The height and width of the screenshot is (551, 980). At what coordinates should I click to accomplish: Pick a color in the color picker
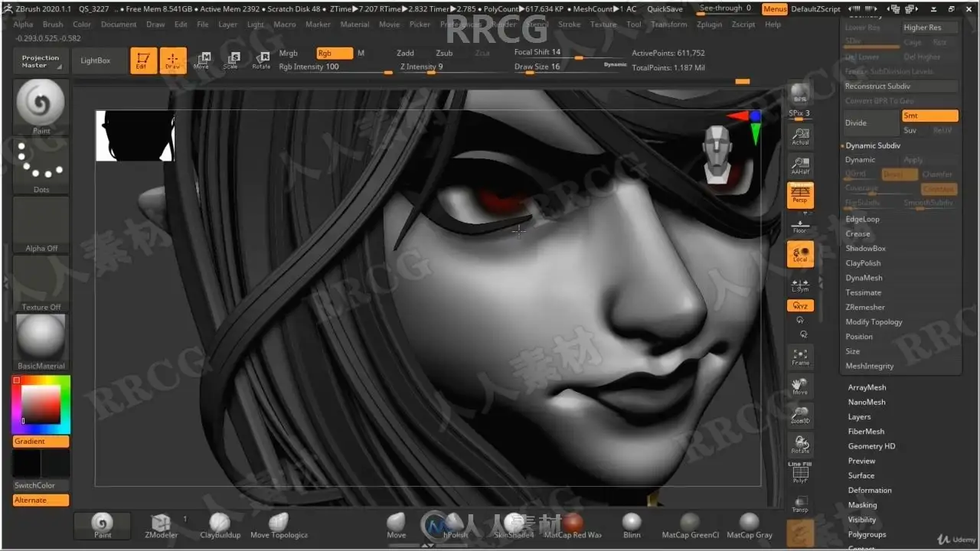point(41,404)
